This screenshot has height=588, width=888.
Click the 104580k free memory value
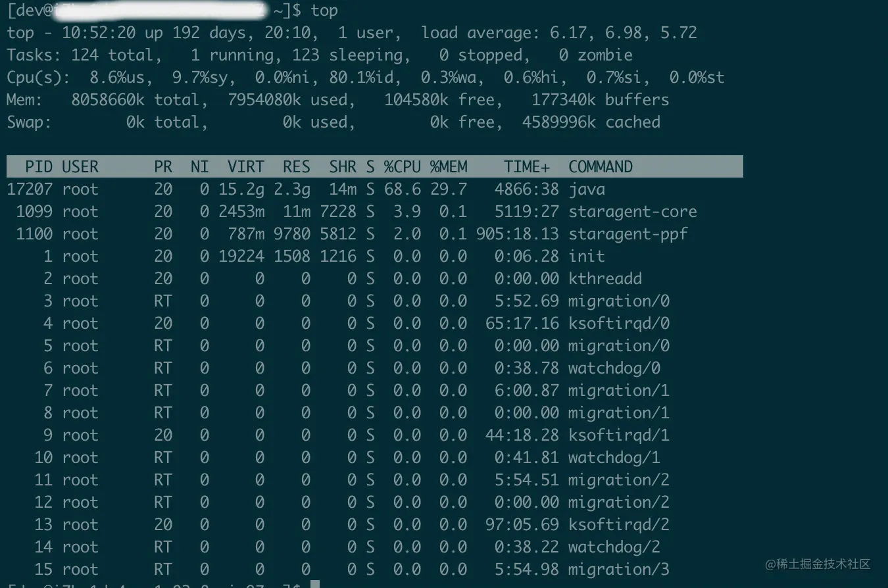point(416,100)
